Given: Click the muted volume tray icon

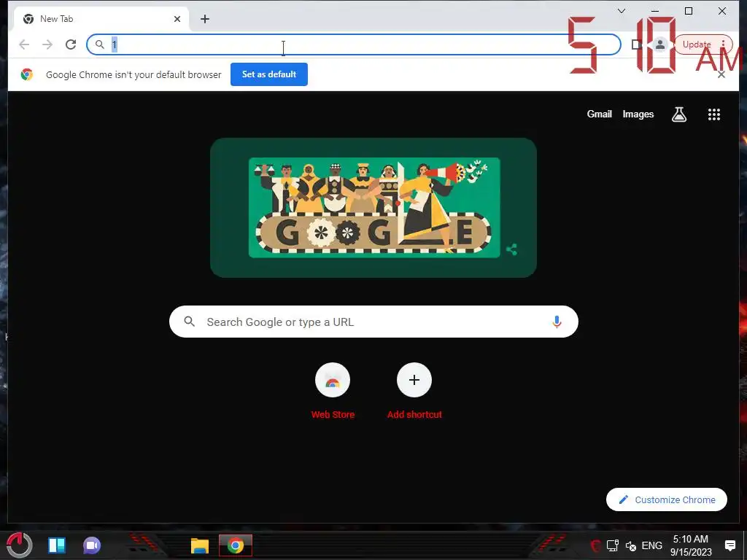Looking at the screenshot, I should (x=631, y=546).
